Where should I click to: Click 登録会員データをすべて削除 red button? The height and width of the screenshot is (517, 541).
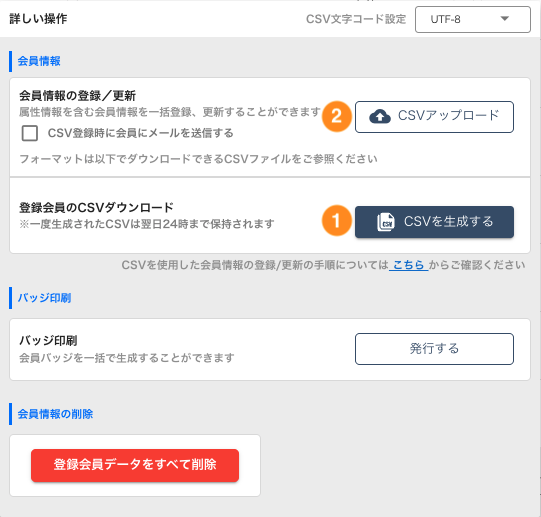click(x=135, y=465)
